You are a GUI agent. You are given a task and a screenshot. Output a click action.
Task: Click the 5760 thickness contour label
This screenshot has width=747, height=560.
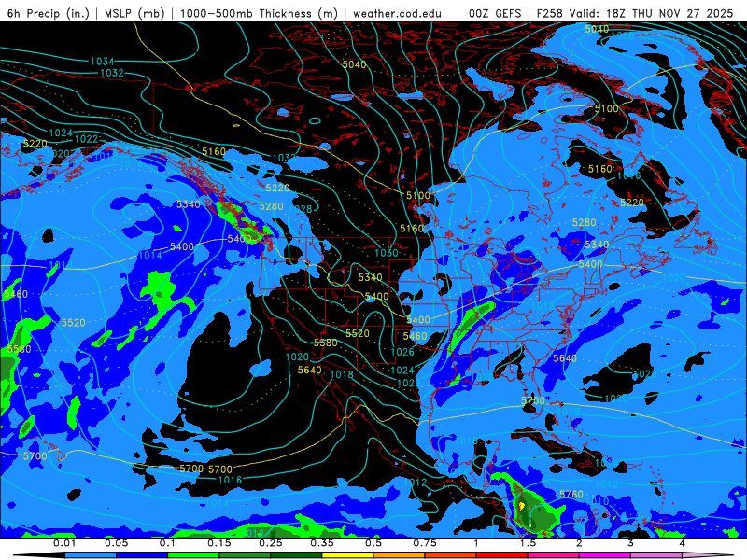[x=571, y=495]
